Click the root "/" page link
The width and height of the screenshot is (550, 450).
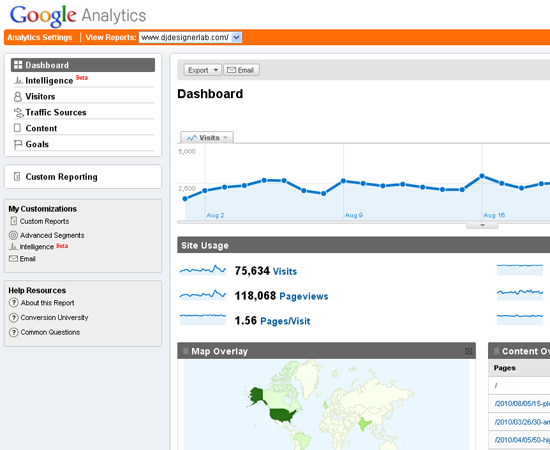pos(496,385)
